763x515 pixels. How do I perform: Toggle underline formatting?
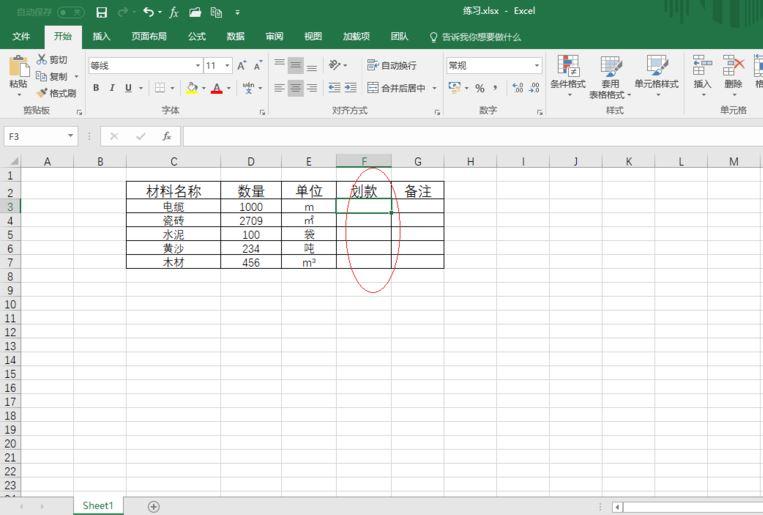pos(128,88)
